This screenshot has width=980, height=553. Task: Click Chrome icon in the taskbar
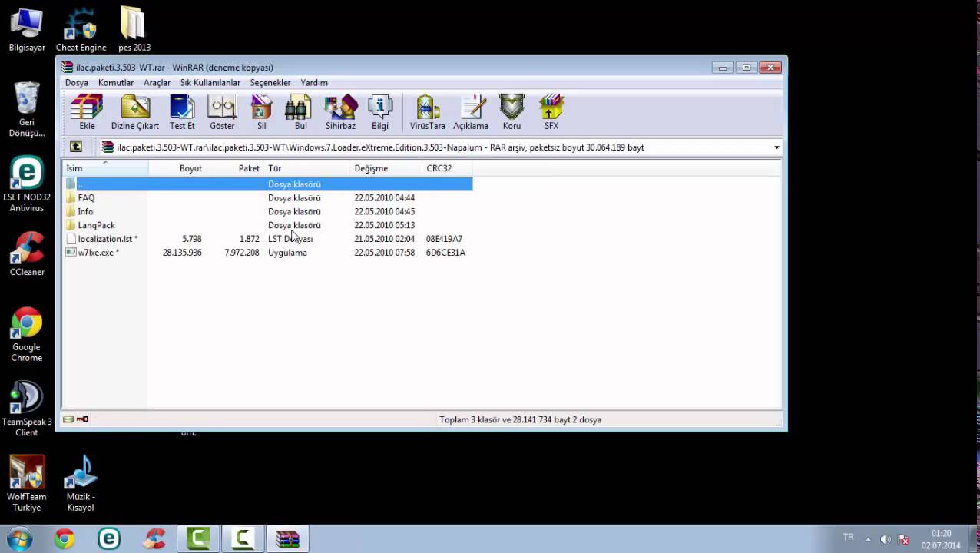pos(65,539)
